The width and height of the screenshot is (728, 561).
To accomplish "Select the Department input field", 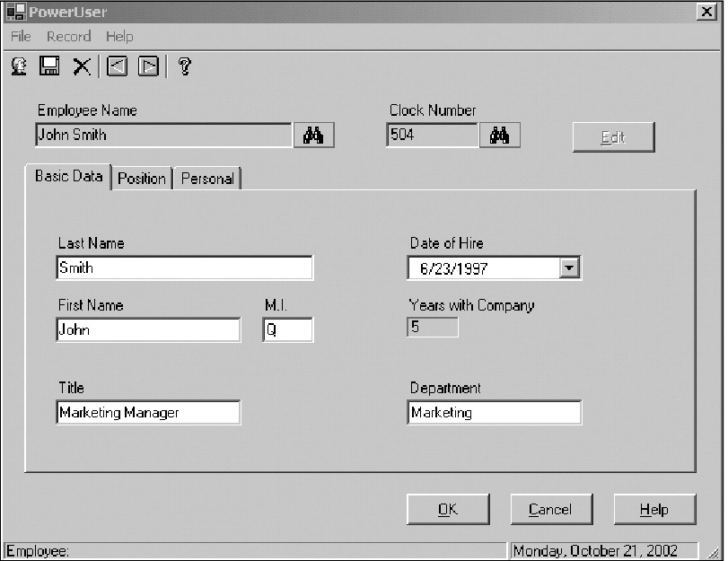I will tap(494, 413).
